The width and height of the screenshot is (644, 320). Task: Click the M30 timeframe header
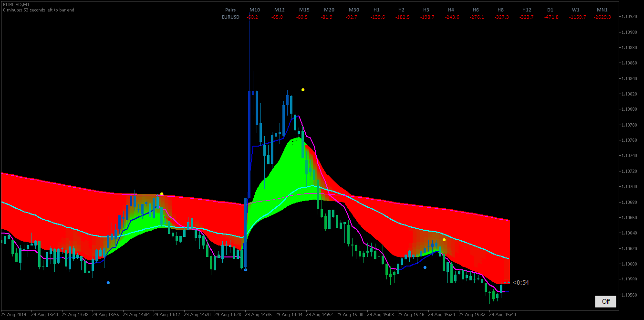click(x=354, y=10)
